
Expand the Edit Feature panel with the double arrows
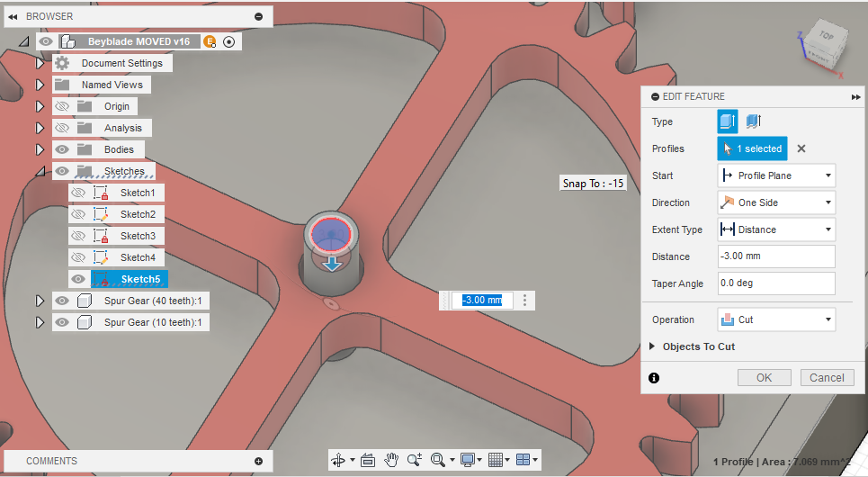[x=855, y=97]
